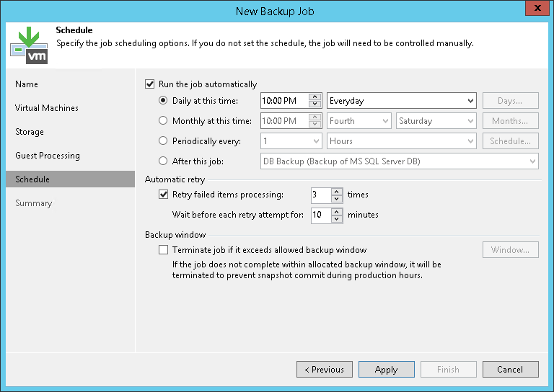The height and width of the screenshot is (392, 554).
Task: Click the Days... button
Action: [510, 101]
